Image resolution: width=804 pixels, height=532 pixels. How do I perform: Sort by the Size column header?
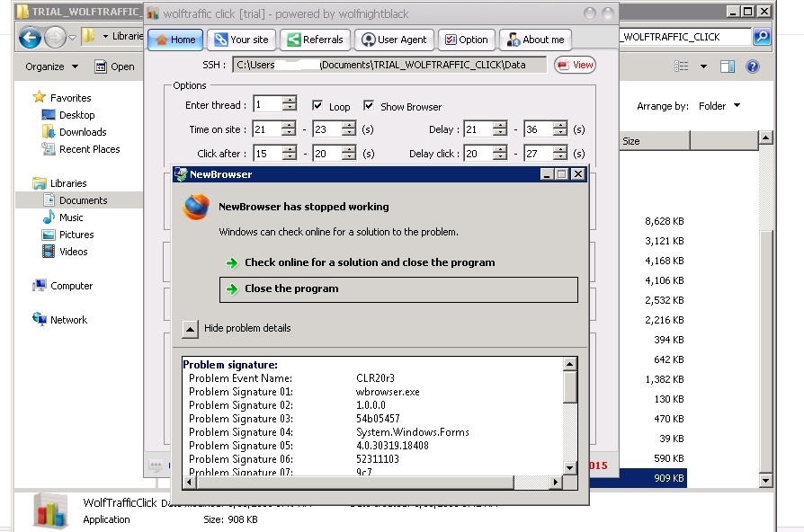tap(655, 141)
